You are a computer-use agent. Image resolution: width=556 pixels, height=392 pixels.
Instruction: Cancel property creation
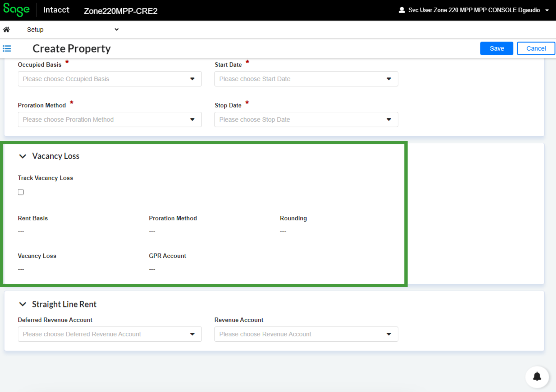536,48
